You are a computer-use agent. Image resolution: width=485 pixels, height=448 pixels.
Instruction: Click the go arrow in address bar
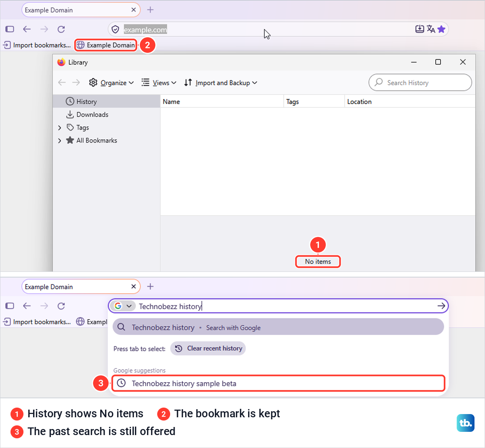[x=441, y=306]
